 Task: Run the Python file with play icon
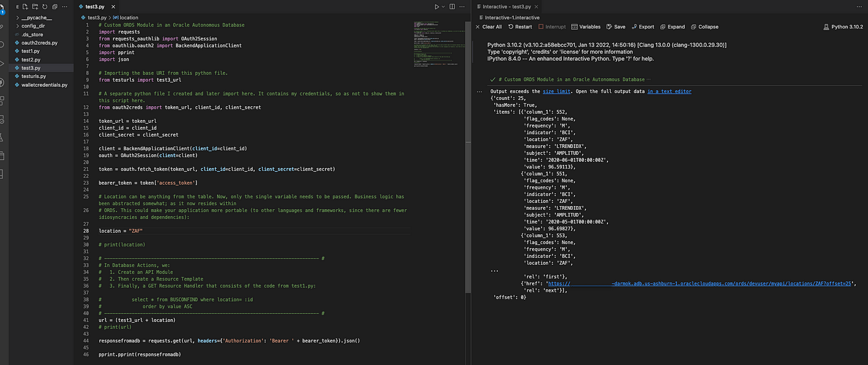(x=437, y=6)
